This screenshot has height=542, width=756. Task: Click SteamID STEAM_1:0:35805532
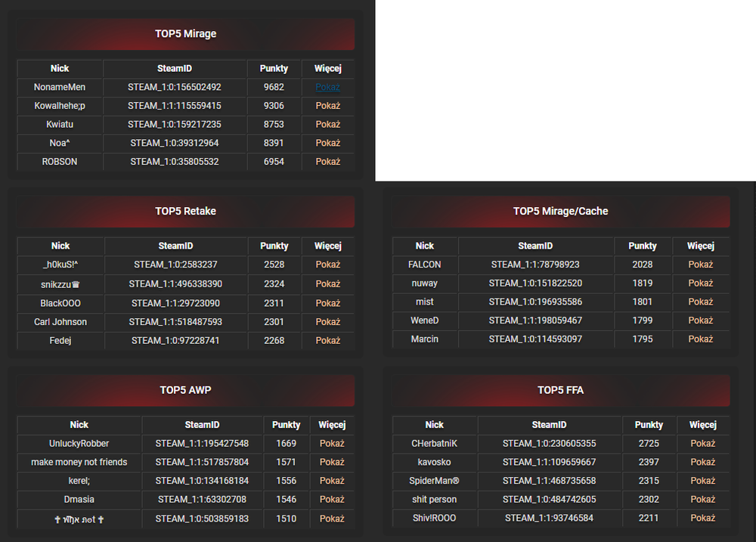[175, 162]
